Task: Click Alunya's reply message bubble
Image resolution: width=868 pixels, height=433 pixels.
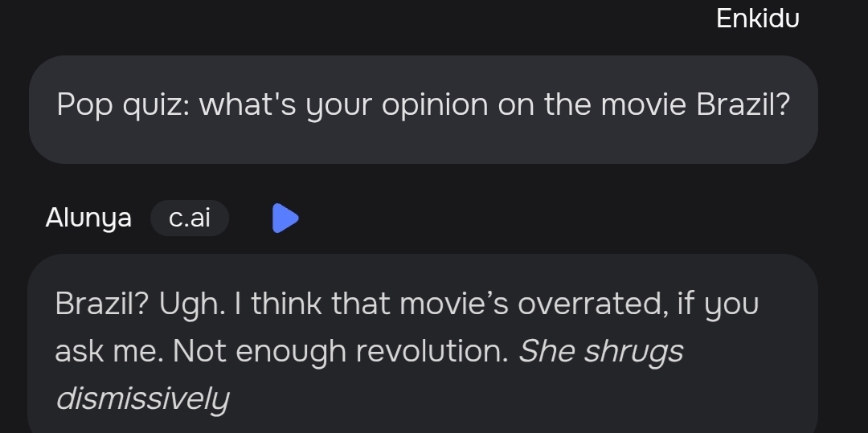Action: [423, 343]
